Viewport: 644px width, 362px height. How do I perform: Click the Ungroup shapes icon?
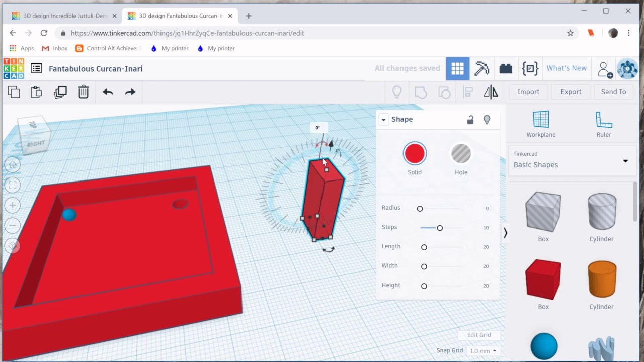[x=444, y=92]
